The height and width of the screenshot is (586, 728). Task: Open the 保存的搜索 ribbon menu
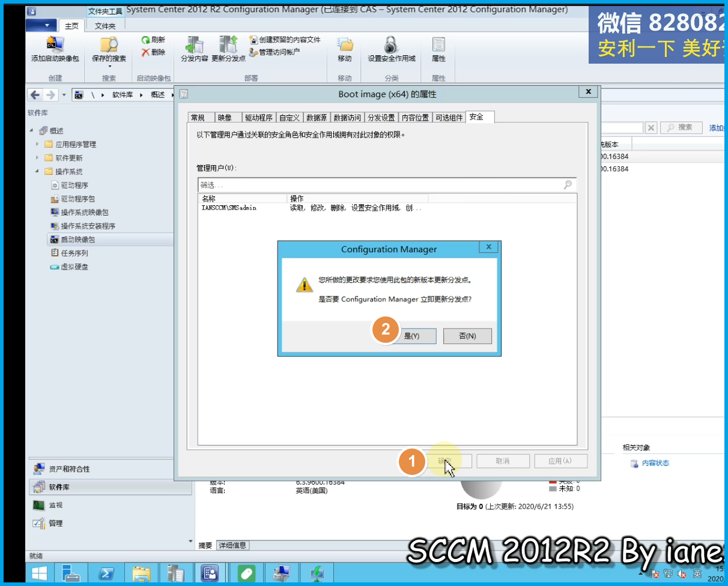tap(109, 51)
